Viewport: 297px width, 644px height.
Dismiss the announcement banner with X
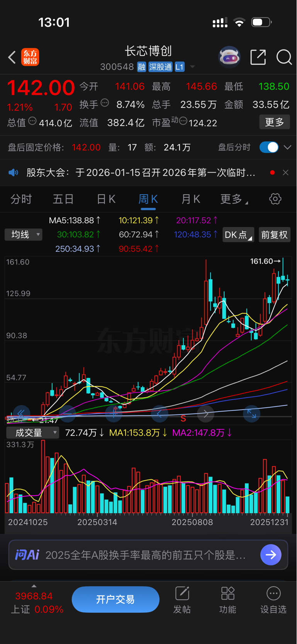click(x=285, y=173)
